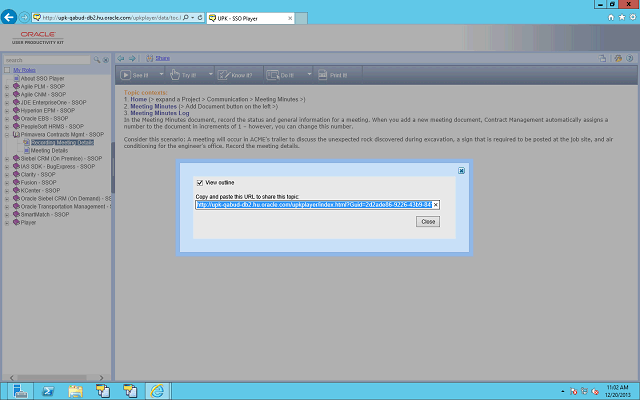Tick the My Roles checkbox
The width and height of the screenshot is (640, 400).
tap(7, 70)
